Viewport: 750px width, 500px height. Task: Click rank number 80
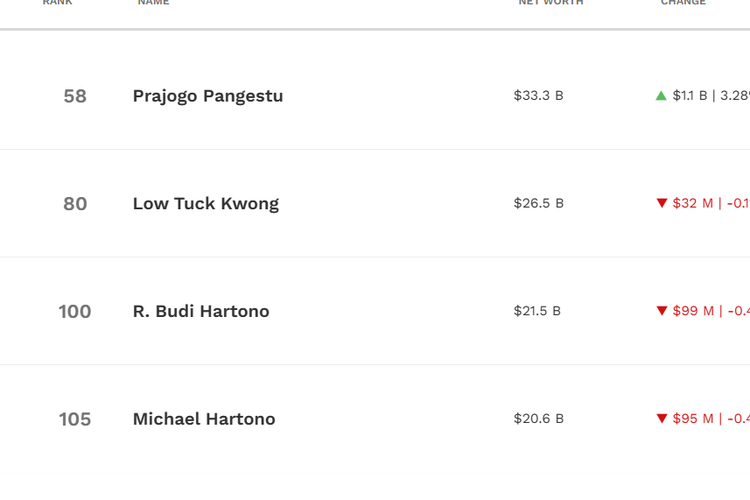pos(75,204)
